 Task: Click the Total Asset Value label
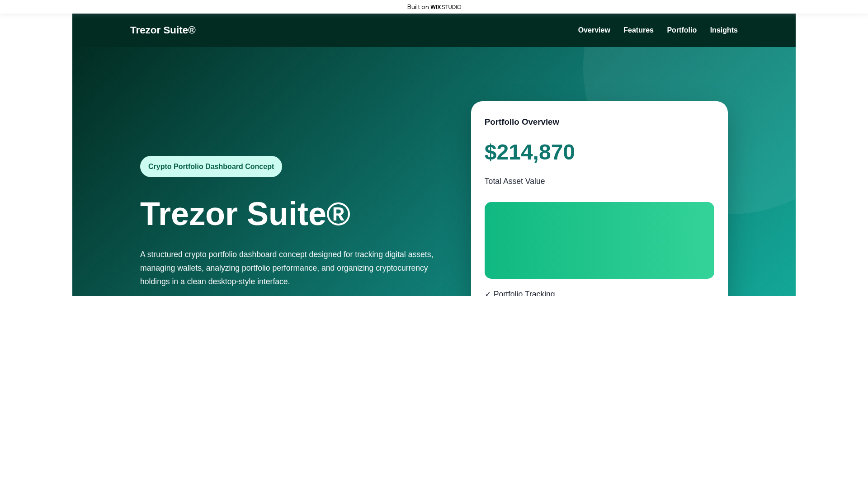pyautogui.click(x=514, y=181)
